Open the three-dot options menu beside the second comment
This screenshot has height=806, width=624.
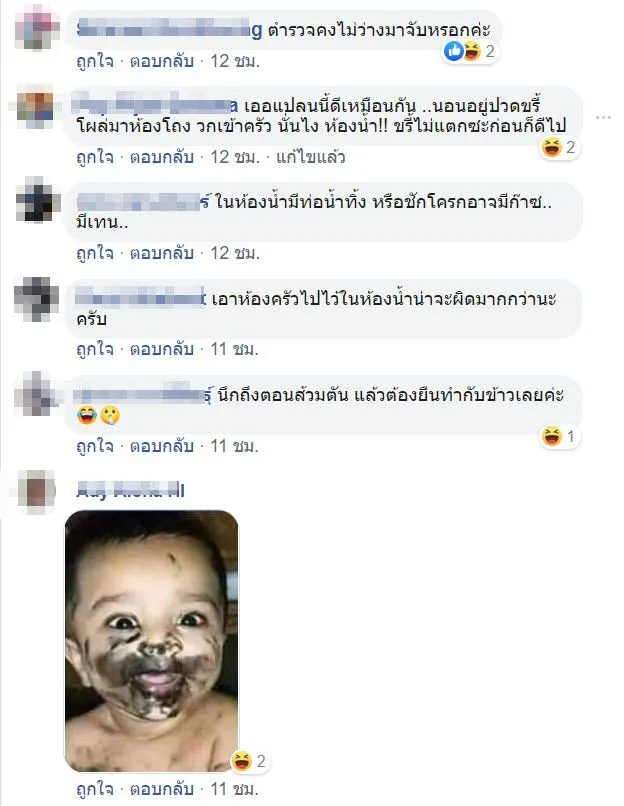pyautogui.click(x=603, y=118)
